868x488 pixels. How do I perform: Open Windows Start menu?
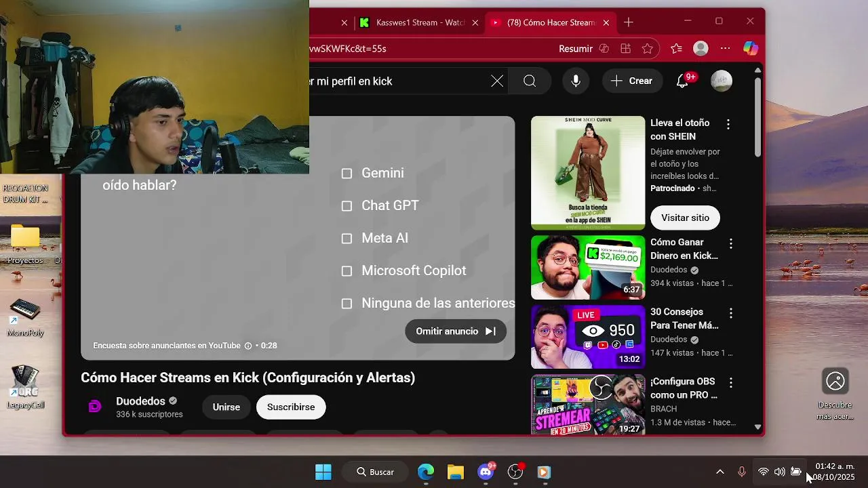pyautogui.click(x=323, y=472)
